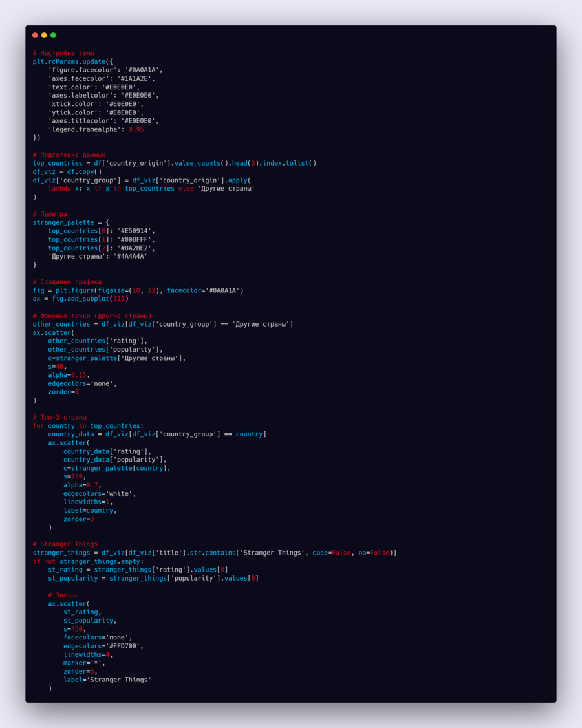The image size is (582, 728).
Task: Click the 'zorder=1' argument
Action: click(63, 392)
